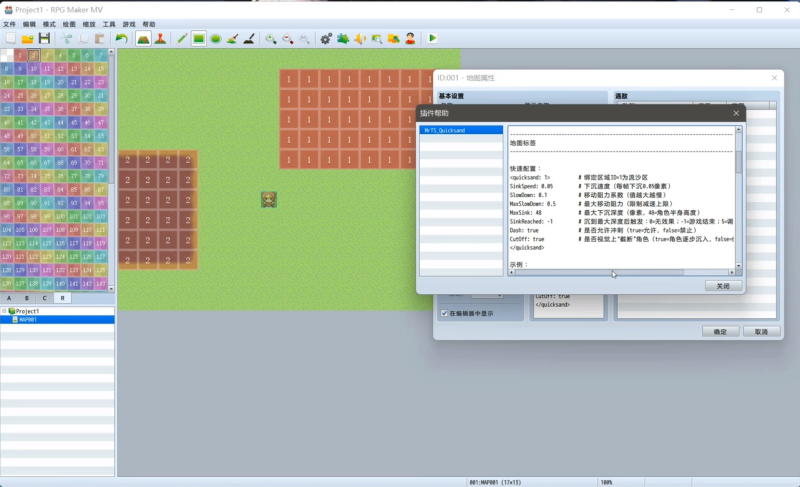Switch to tileset tab C

pos(45,298)
